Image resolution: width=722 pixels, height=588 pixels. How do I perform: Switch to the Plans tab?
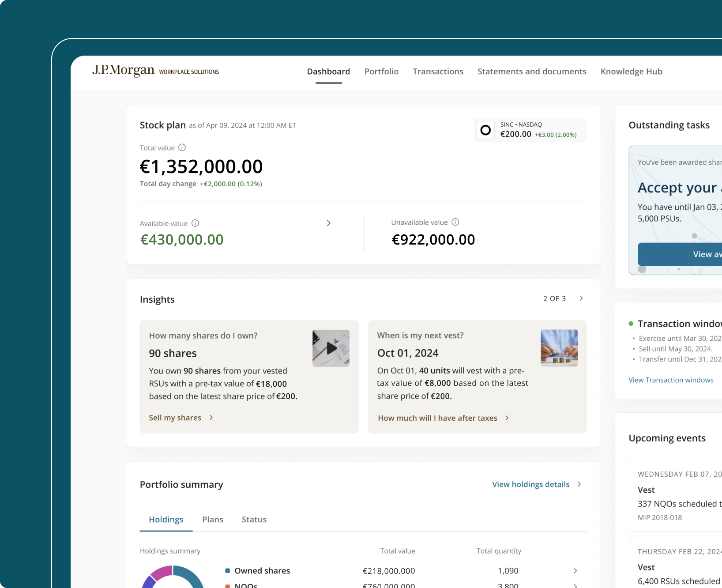coord(213,520)
